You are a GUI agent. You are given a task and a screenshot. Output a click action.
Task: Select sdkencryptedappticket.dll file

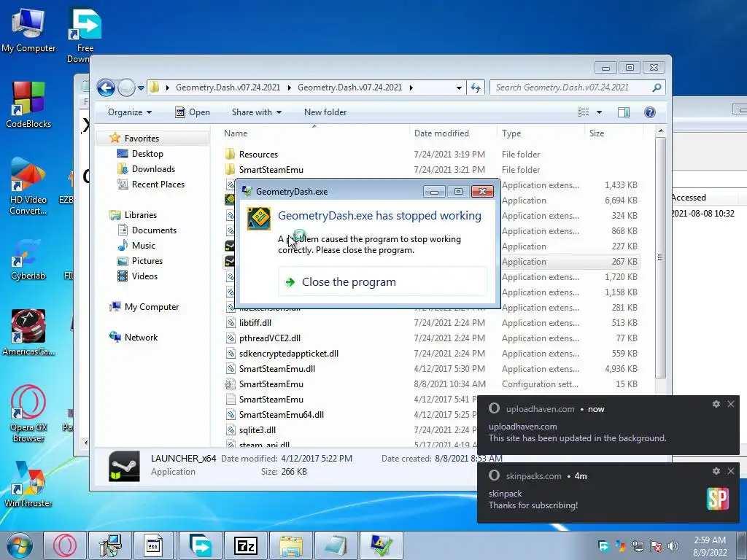point(289,354)
